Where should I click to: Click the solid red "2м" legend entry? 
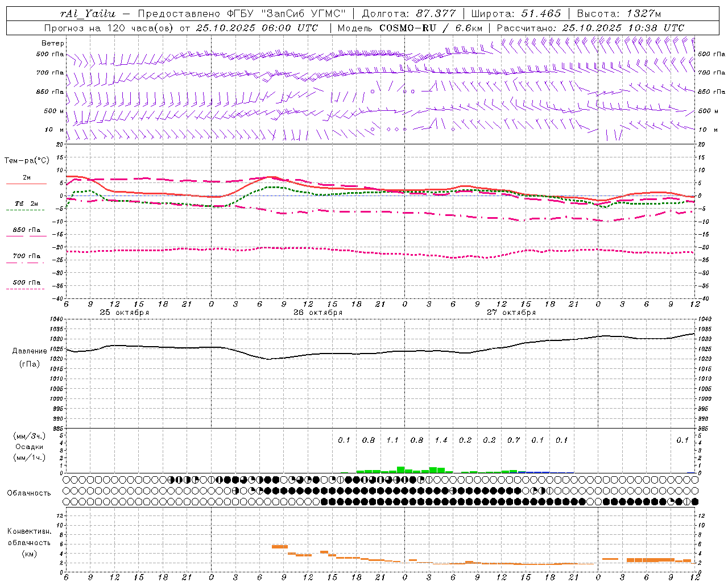click(x=26, y=178)
